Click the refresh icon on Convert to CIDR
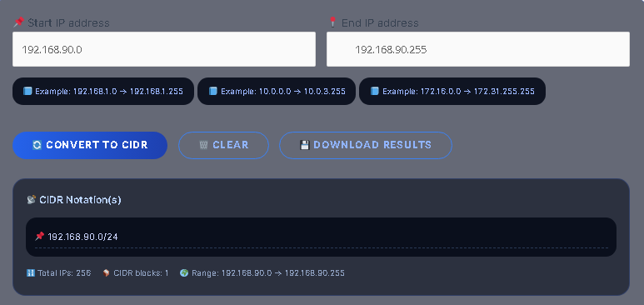644x305 pixels. (x=37, y=145)
